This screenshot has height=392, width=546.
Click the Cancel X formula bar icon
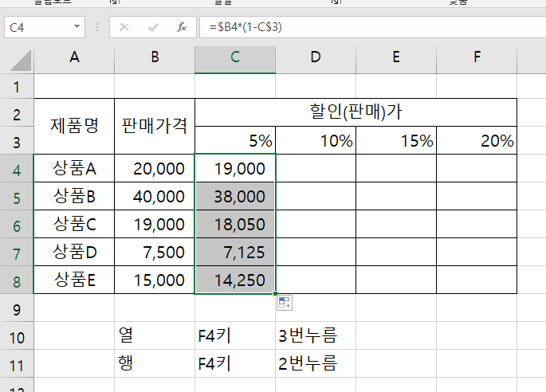click(x=124, y=27)
